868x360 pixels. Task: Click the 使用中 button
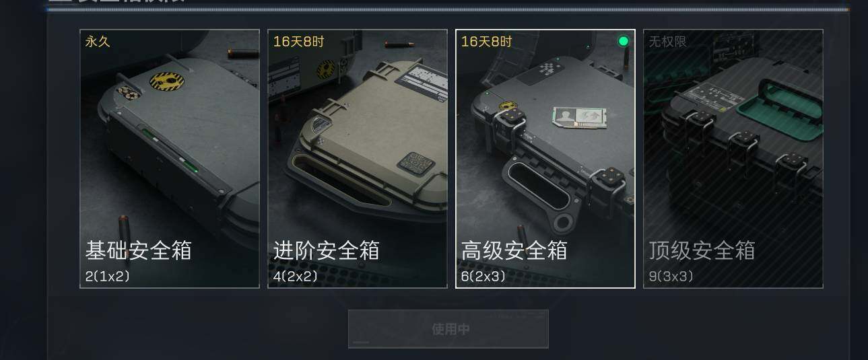[x=448, y=329]
